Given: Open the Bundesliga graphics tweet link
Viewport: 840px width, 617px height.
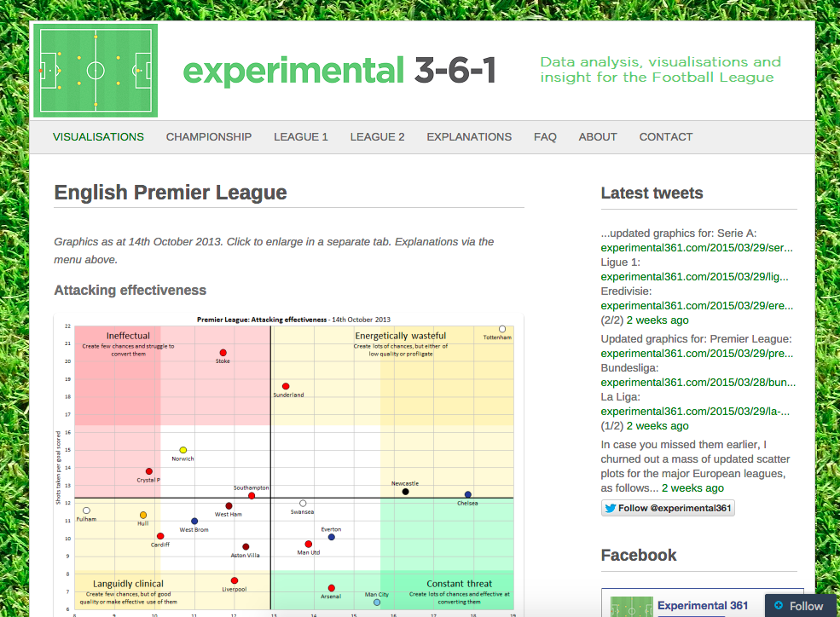Looking at the screenshot, I should [x=698, y=383].
